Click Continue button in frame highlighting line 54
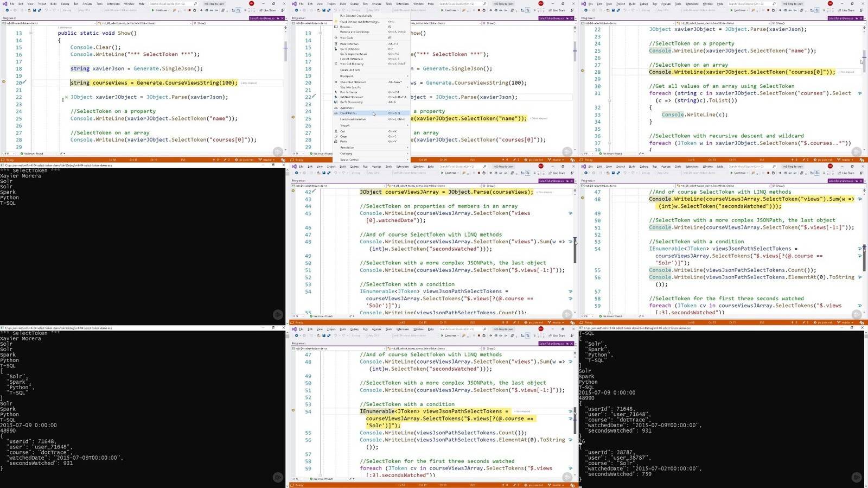The image size is (868, 488). point(449,336)
